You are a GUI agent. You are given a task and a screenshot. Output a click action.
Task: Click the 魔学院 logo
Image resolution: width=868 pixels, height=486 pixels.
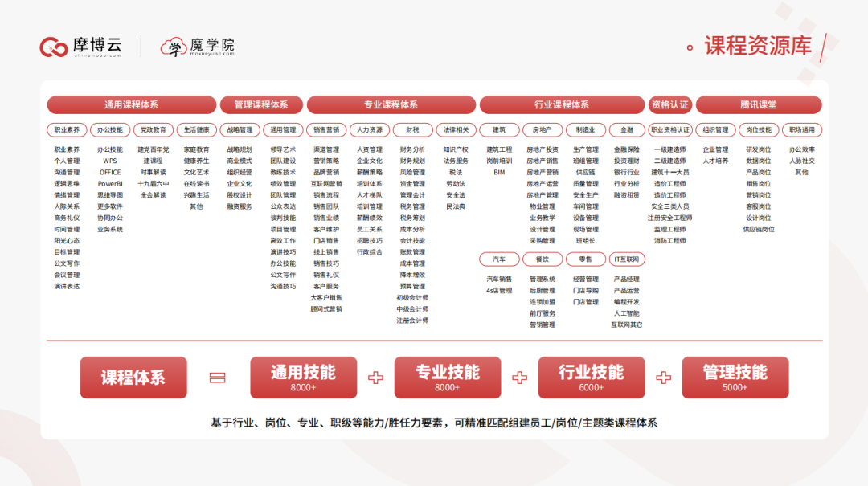coord(198,47)
